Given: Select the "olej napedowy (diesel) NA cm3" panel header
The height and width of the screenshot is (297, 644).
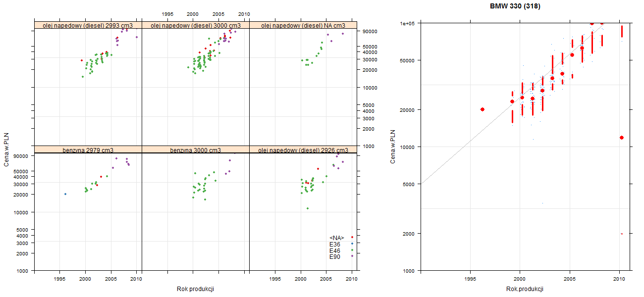Looking at the screenshot, I should (303, 25).
